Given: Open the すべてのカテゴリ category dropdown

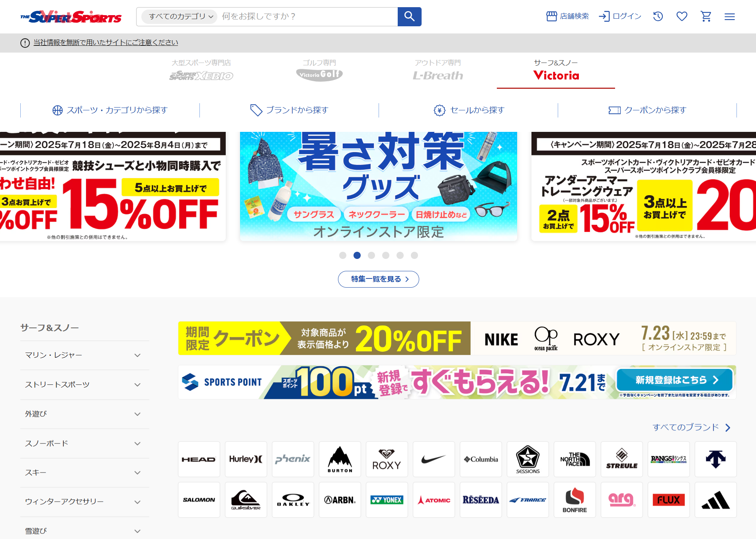Looking at the screenshot, I should (x=179, y=16).
